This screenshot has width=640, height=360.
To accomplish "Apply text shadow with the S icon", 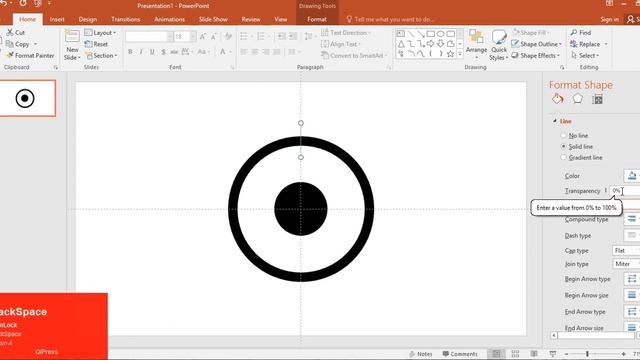I will pyautogui.click(x=163, y=51).
